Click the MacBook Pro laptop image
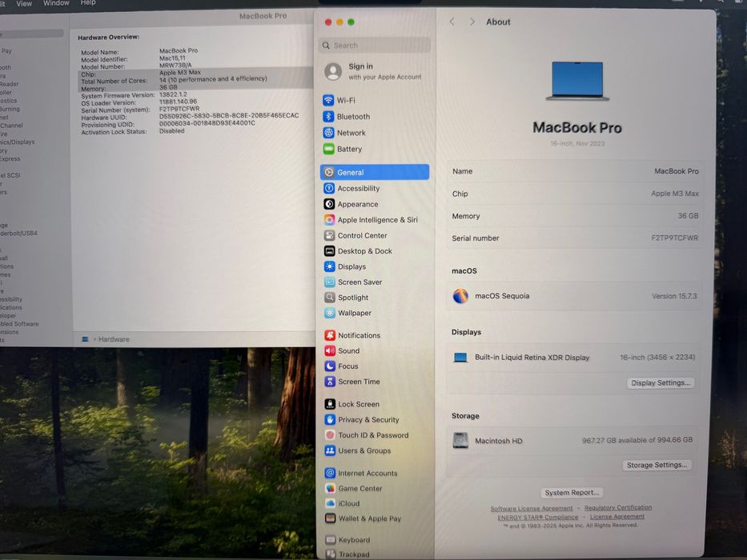This screenshot has width=747, height=560. click(577, 81)
